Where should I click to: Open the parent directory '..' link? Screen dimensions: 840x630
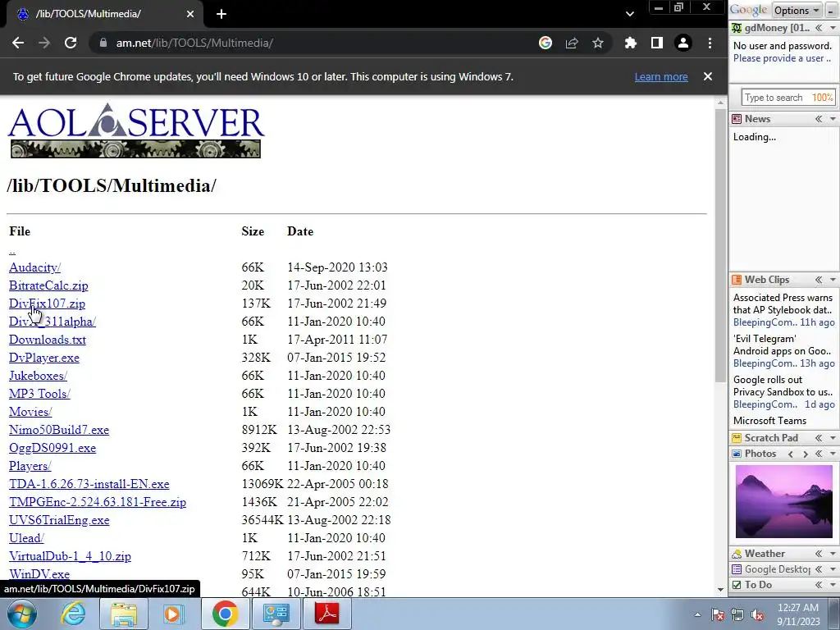tap(12, 249)
